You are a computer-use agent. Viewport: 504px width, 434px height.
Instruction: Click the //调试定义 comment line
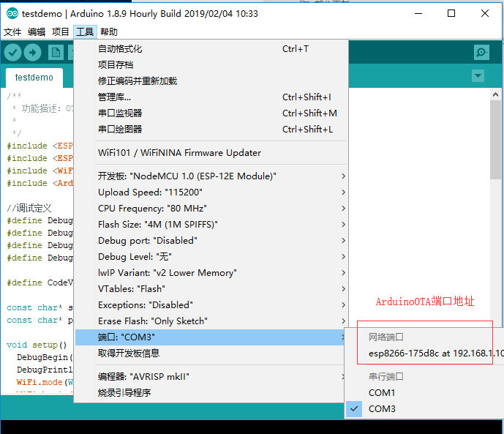click(29, 209)
